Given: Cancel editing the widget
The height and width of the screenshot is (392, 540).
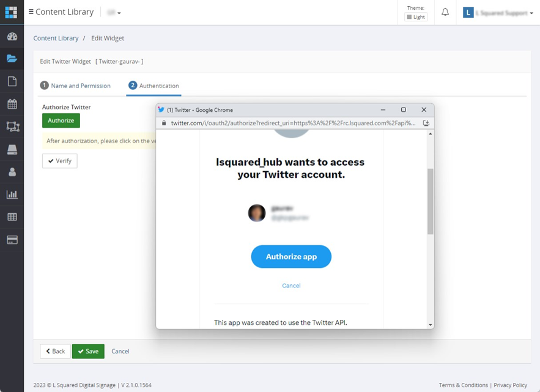Looking at the screenshot, I should pos(120,352).
